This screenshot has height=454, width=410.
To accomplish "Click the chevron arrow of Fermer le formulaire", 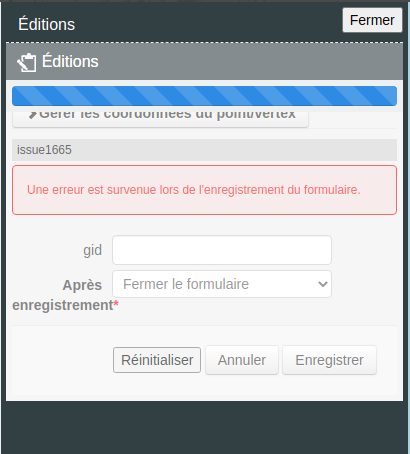I will (x=322, y=284).
